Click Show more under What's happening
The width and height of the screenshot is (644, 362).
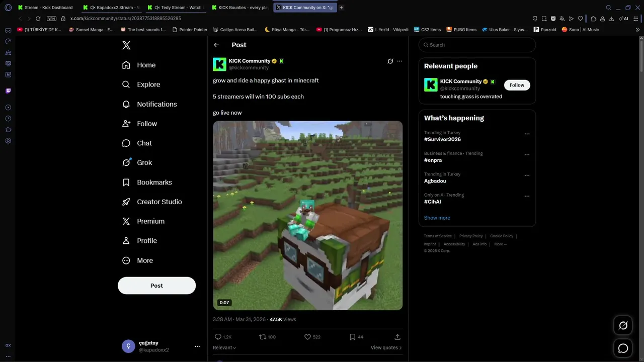coord(437,218)
